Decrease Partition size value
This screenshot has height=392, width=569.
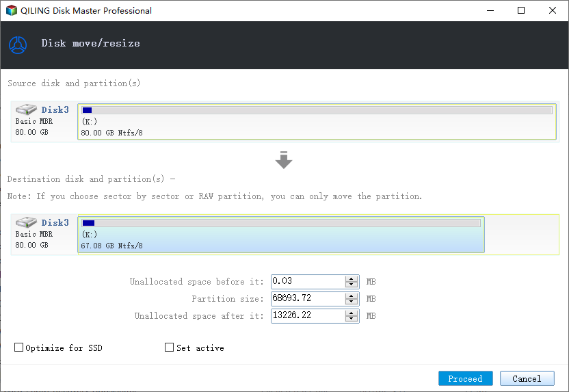pos(352,301)
